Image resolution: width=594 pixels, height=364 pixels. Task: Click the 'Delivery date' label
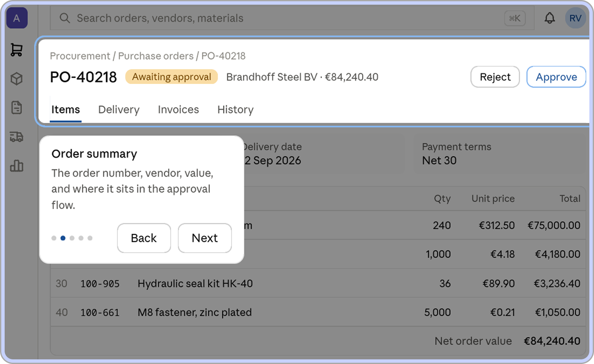[272, 147]
